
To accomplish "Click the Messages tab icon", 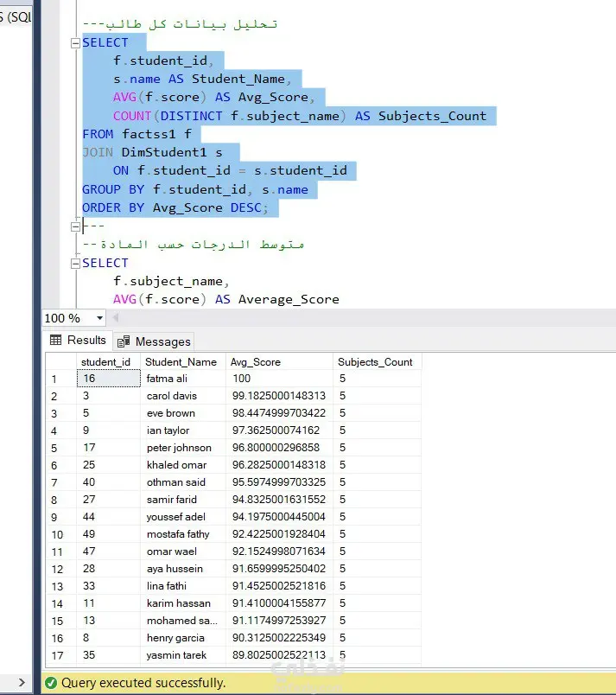I will point(124,341).
